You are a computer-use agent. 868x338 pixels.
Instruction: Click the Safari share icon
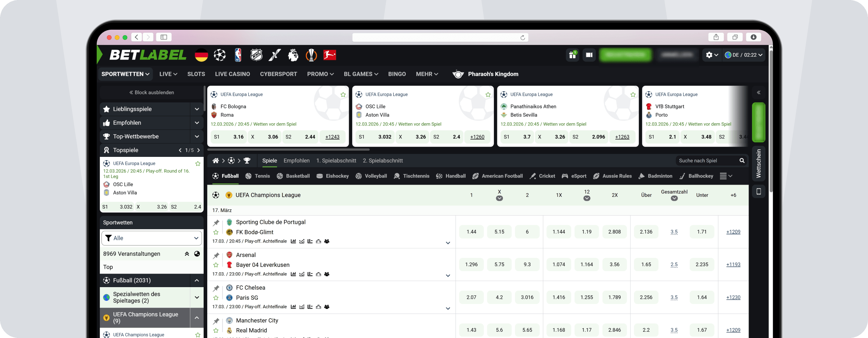point(716,37)
